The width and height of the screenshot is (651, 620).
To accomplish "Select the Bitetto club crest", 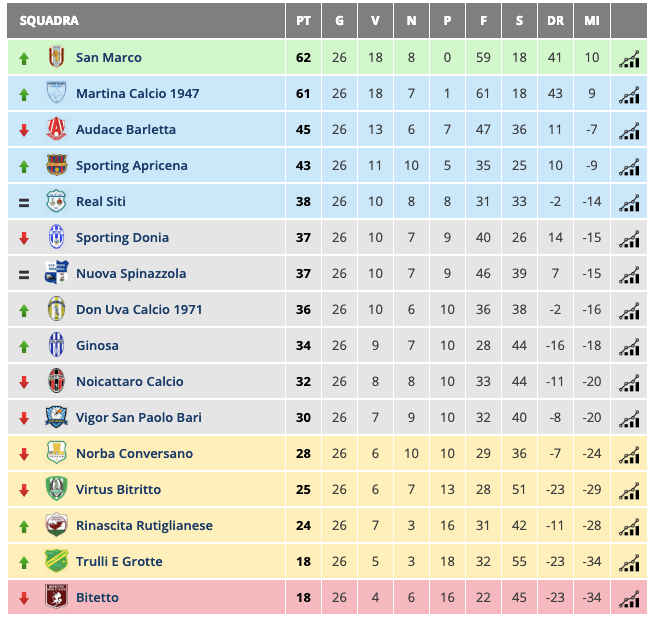I will (56, 598).
